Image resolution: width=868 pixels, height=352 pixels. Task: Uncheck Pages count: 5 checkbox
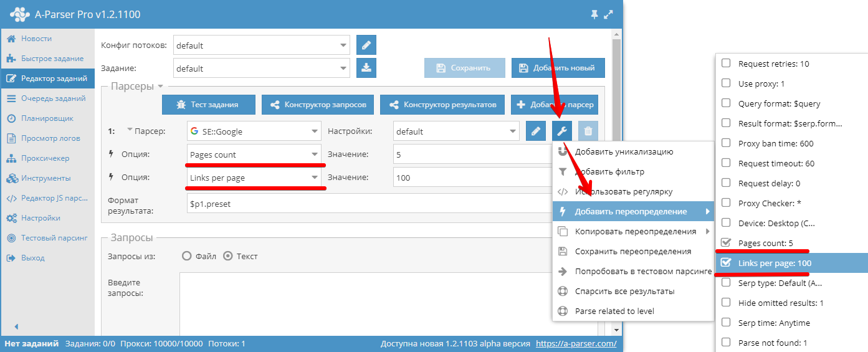[x=726, y=242]
